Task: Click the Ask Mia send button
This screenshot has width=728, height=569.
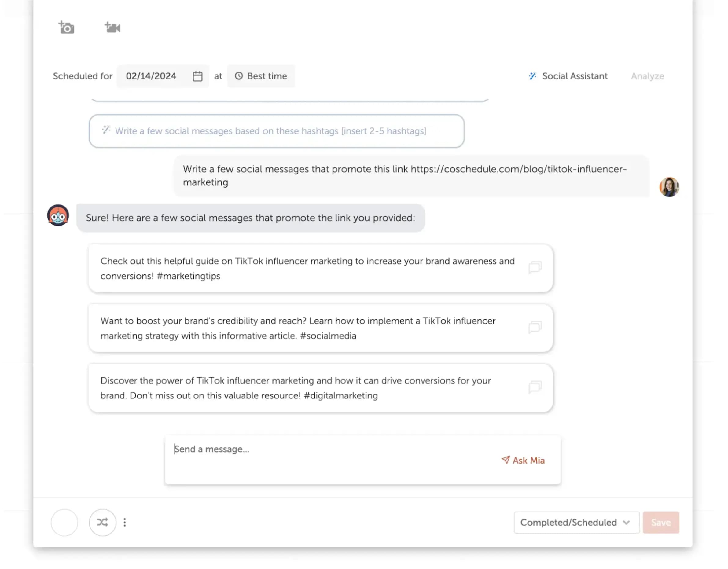Action: 522,460
